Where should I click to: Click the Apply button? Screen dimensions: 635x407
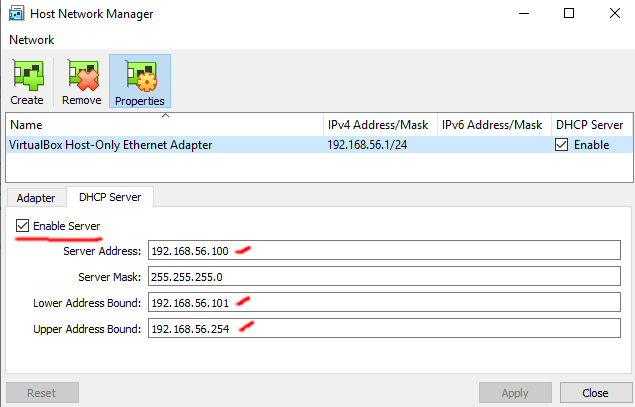click(x=515, y=393)
